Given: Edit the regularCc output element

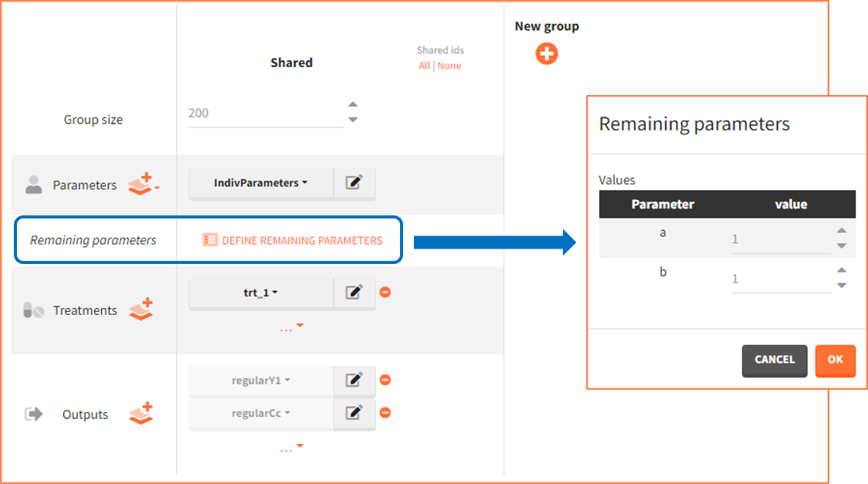Looking at the screenshot, I should click(x=354, y=413).
